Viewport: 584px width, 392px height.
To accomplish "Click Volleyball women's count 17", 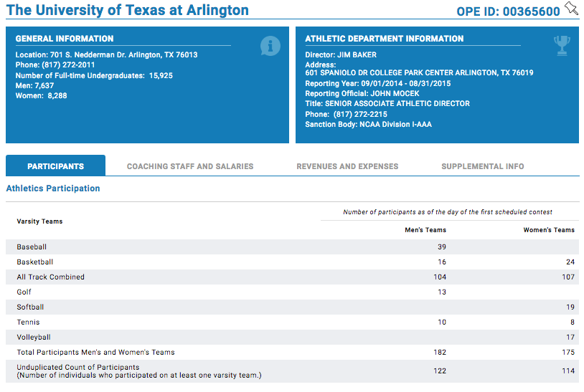I will click(x=570, y=338).
